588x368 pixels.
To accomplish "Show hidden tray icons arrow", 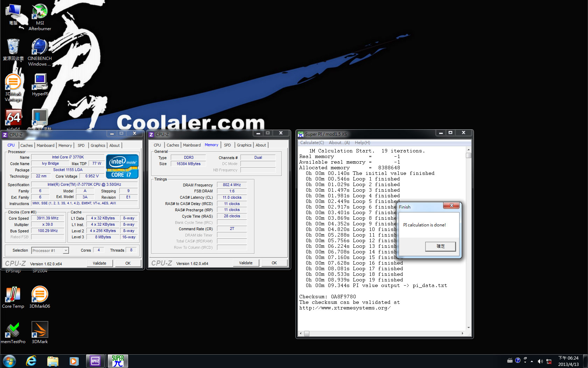I will [x=532, y=361].
